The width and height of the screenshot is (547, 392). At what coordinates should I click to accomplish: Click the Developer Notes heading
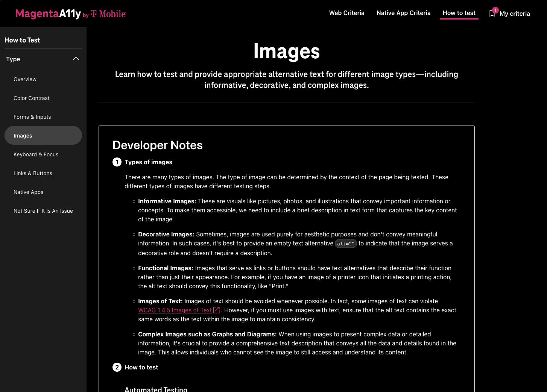158,145
